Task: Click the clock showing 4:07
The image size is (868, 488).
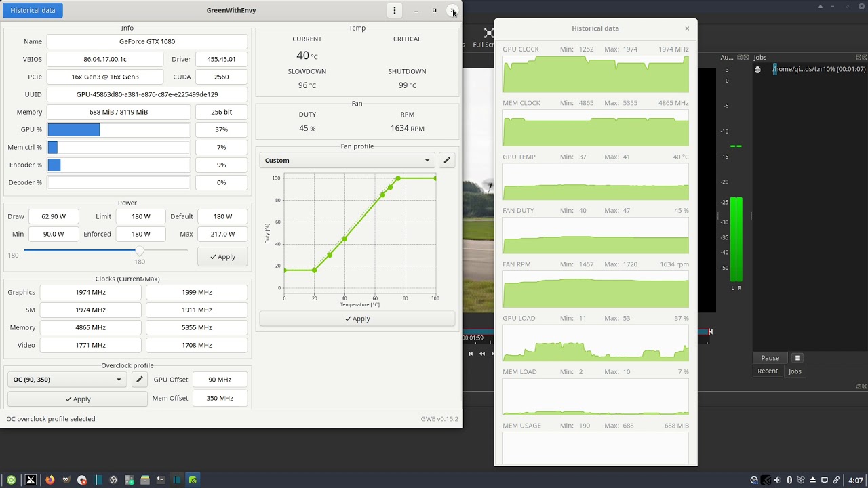Action: point(856,480)
